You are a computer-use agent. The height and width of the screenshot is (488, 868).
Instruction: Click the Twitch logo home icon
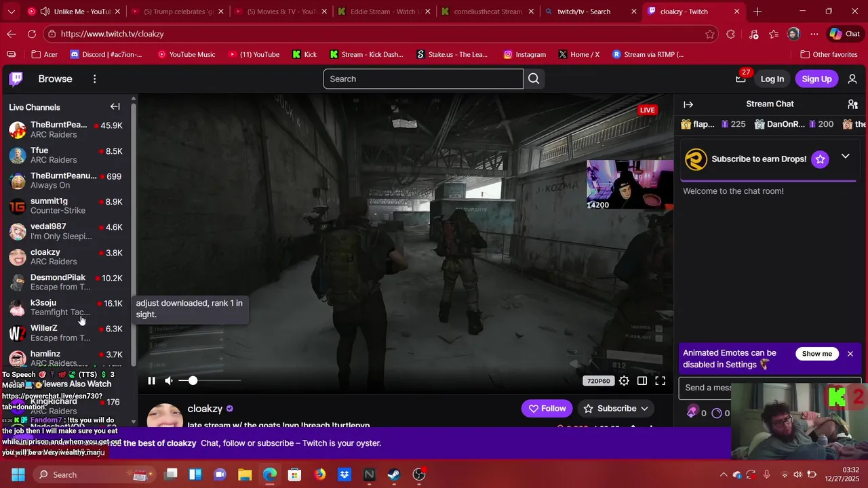coord(16,79)
